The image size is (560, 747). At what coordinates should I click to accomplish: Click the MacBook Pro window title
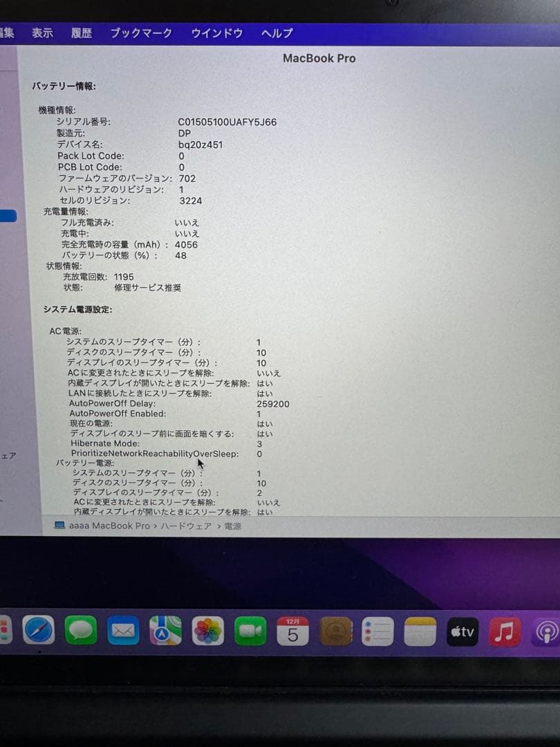click(x=319, y=58)
